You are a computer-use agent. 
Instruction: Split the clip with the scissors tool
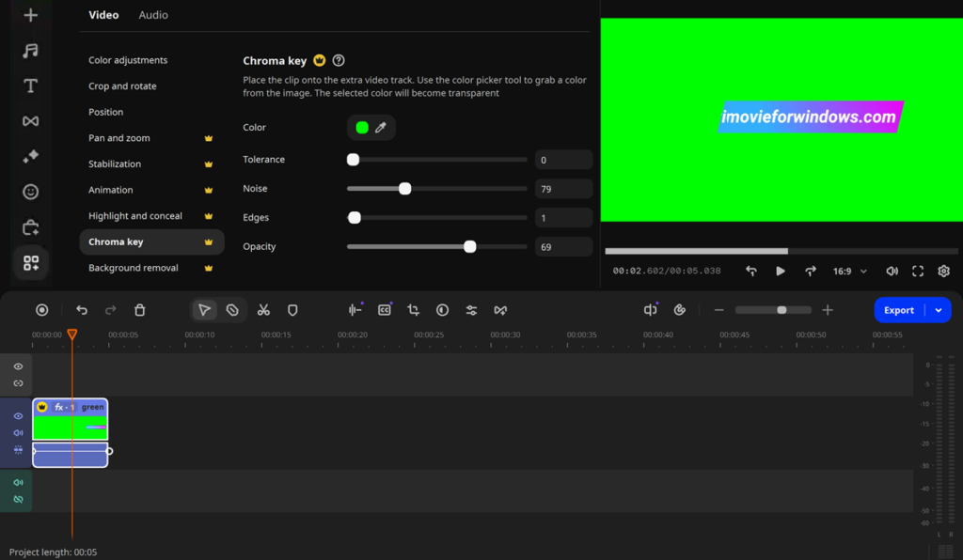tap(264, 309)
